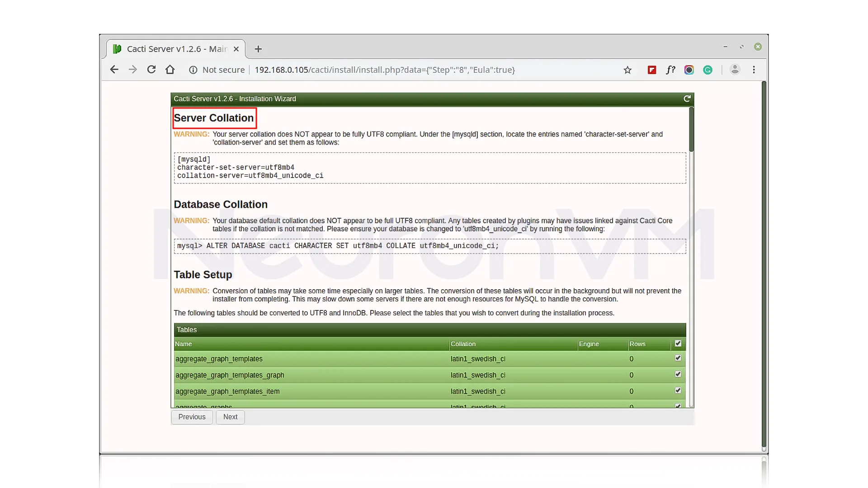Toggle checkbox for aggregate_graph_templates_item

(x=678, y=390)
